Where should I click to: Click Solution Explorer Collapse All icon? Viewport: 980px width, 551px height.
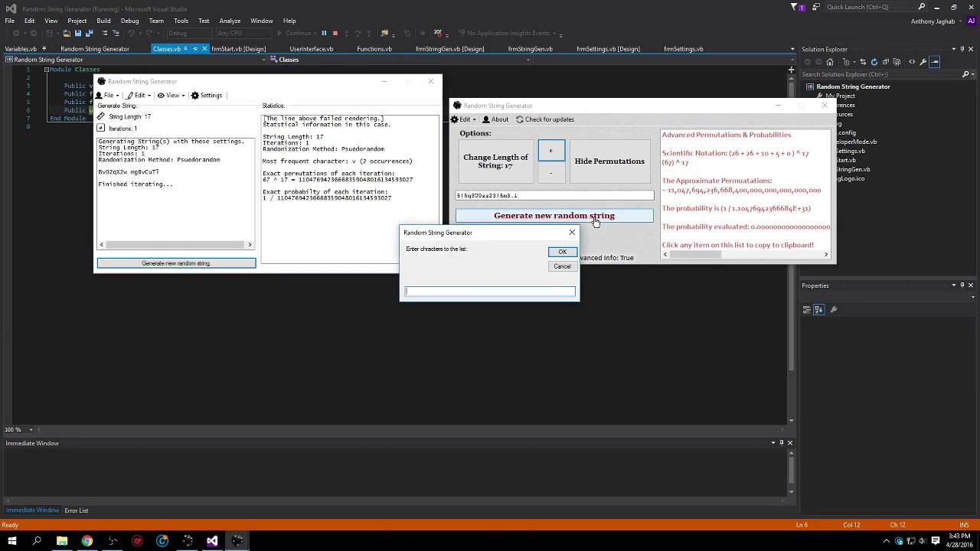pyautogui.click(x=886, y=62)
